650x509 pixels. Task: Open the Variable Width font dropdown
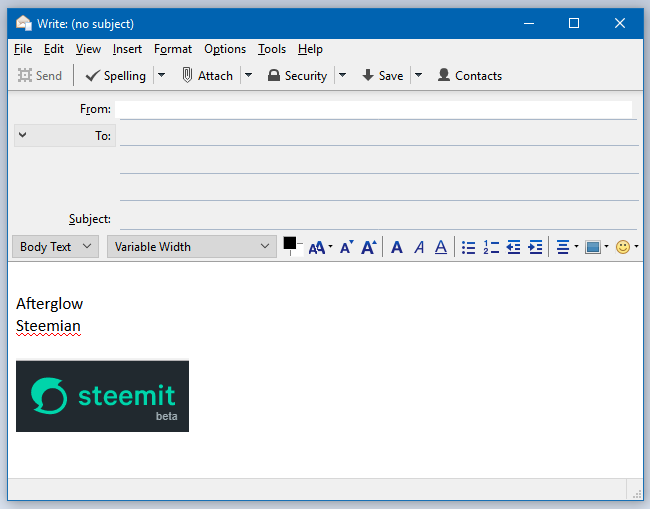(192, 247)
